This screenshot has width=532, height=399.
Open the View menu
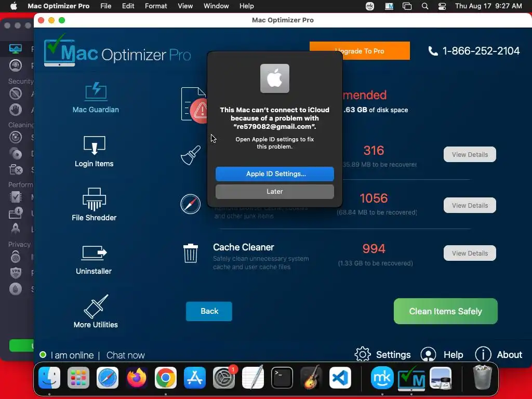coord(185,6)
